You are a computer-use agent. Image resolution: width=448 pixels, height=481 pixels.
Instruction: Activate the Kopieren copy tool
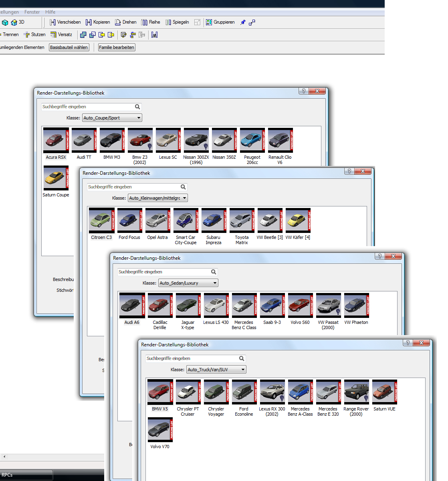pyautogui.click(x=98, y=22)
